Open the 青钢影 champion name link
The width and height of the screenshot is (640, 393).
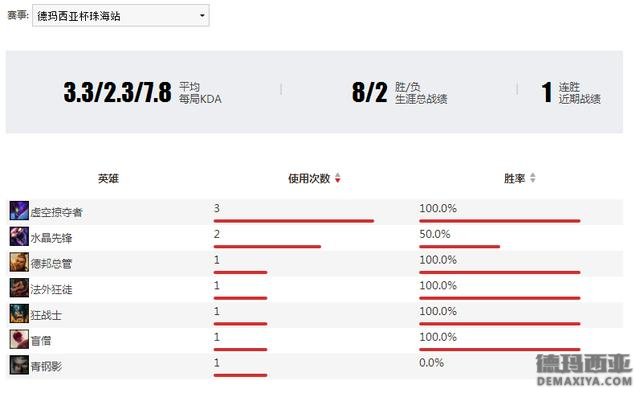[46, 366]
